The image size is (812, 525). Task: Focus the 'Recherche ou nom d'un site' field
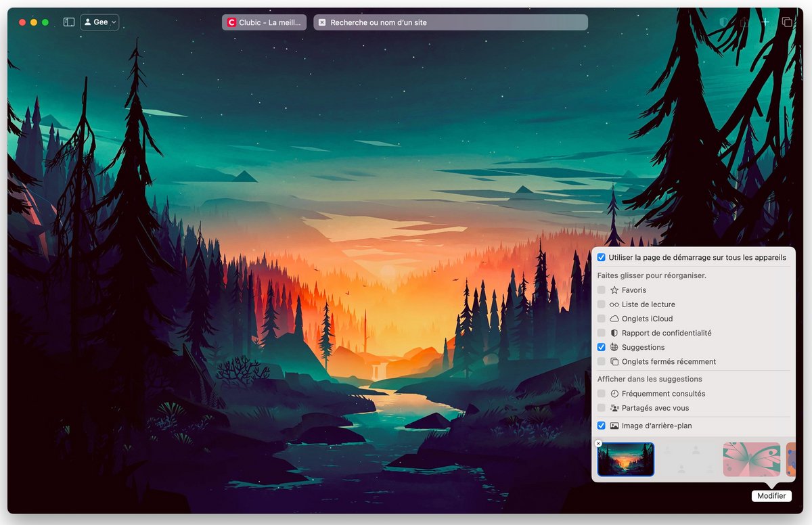coord(451,22)
